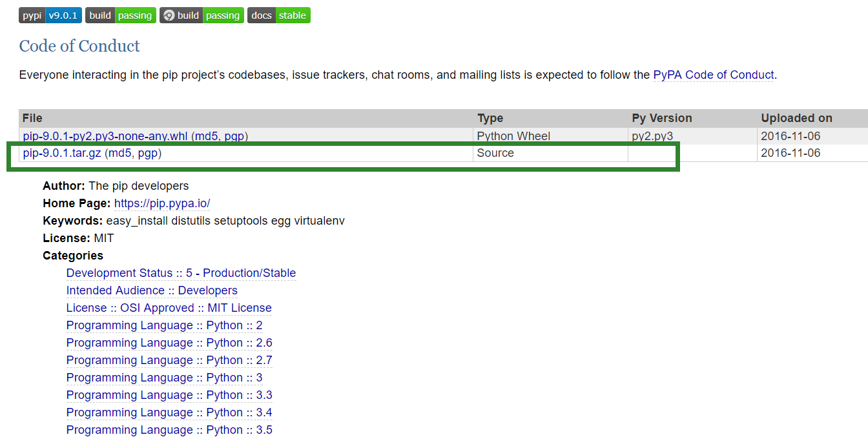Open Programming Language :: Python :: 2.7 link
The width and height of the screenshot is (868, 437).
coord(169,360)
